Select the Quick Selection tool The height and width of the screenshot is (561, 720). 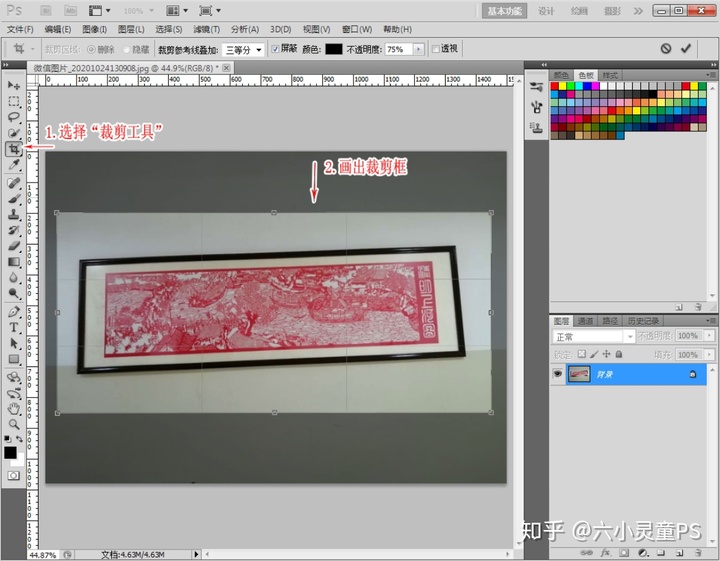coord(14,133)
